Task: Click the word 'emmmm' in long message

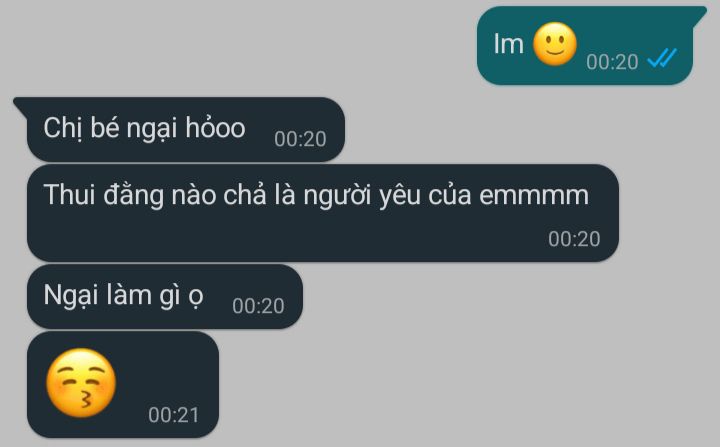Action: [x=534, y=195]
